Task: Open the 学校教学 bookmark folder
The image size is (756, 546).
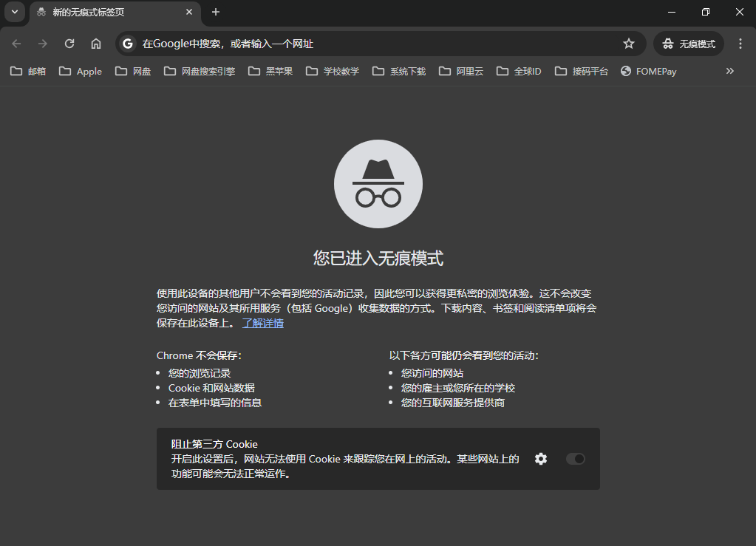Action: pyautogui.click(x=333, y=72)
